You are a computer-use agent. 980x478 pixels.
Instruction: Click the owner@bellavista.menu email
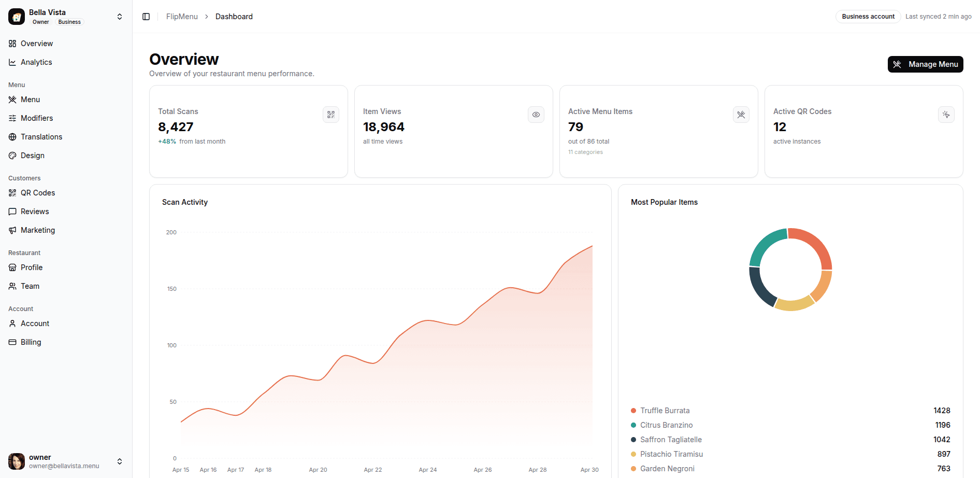click(x=64, y=466)
